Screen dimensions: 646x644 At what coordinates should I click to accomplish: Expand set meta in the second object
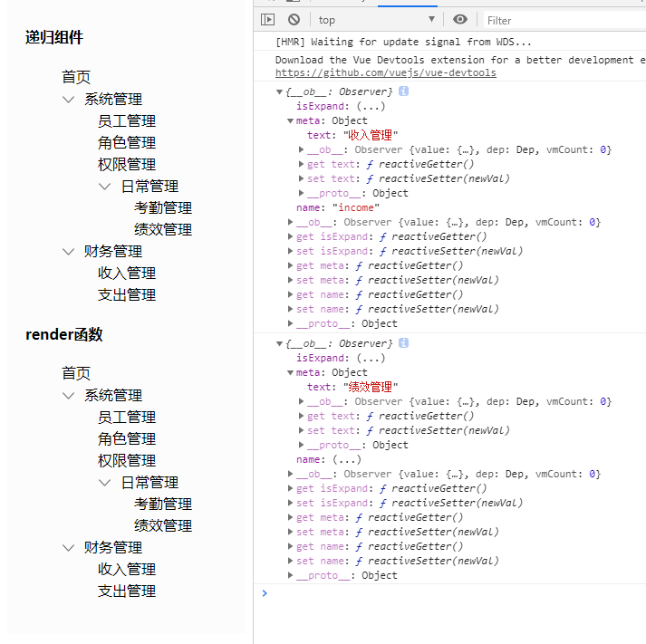[290, 532]
